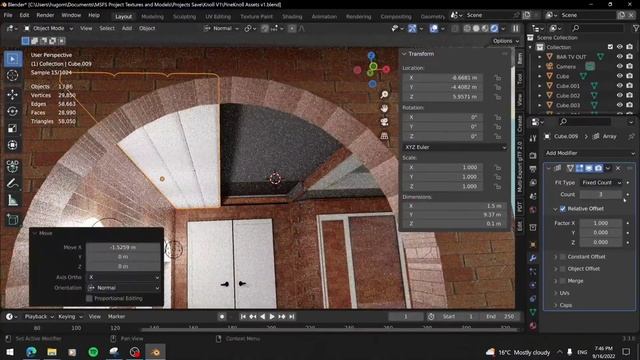Open Axis Ortho X dropdown
Viewport: 640px width, 360px height.
(x=123, y=277)
